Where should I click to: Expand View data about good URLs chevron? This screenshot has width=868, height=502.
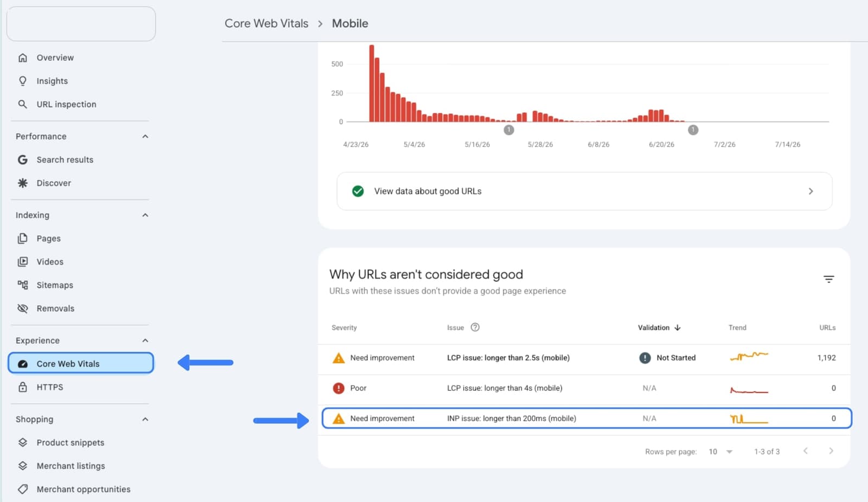tap(810, 191)
